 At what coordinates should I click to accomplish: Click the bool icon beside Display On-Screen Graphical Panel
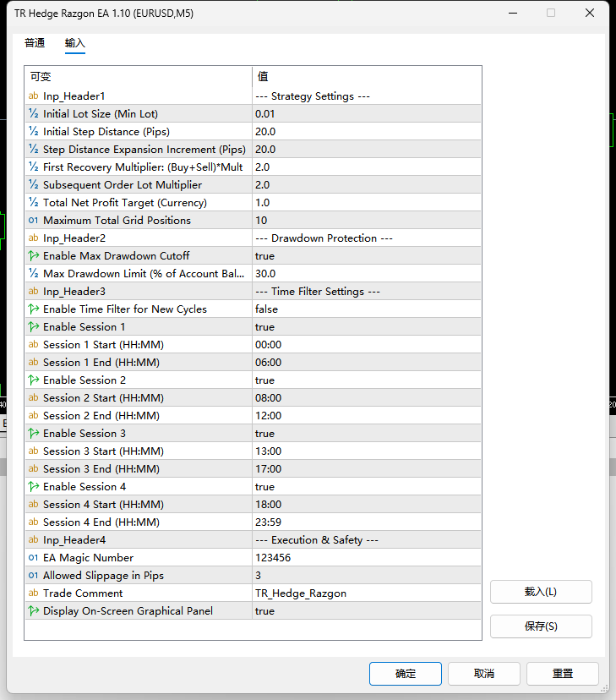(34, 610)
